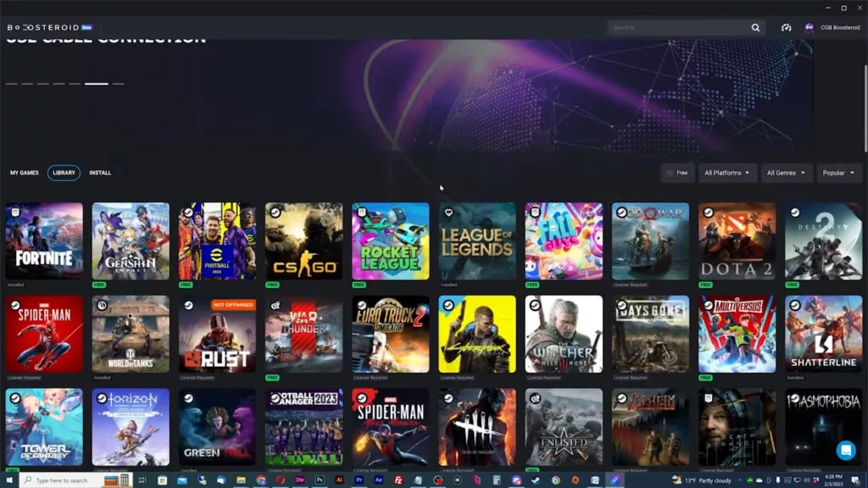Screen dimensions: 868x488
Task: Open the blue support chat bubble
Action: point(846,451)
